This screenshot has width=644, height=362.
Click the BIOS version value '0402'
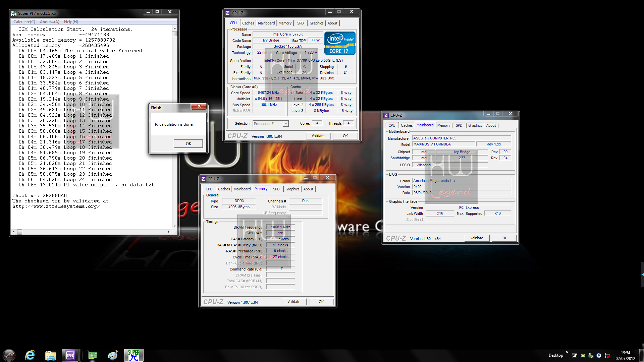tap(462, 187)
